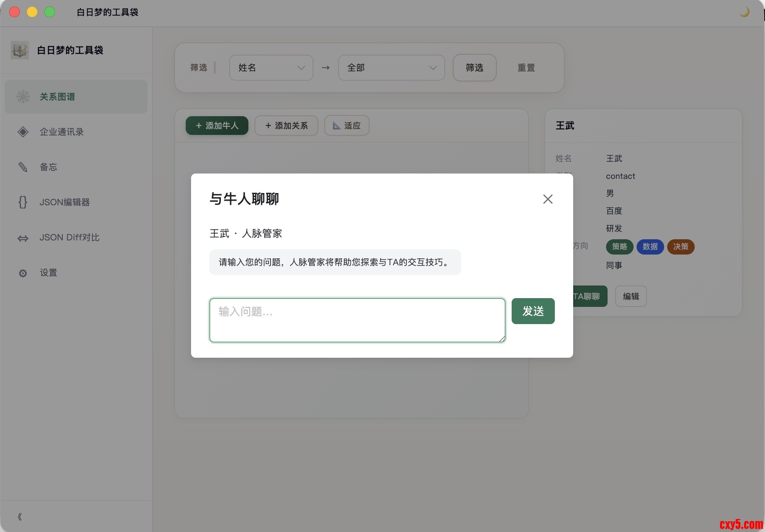Image resolution: width=765 pixels, height=532 pixels.
Task: Click the blue 数据 tag
Action: 650,247
